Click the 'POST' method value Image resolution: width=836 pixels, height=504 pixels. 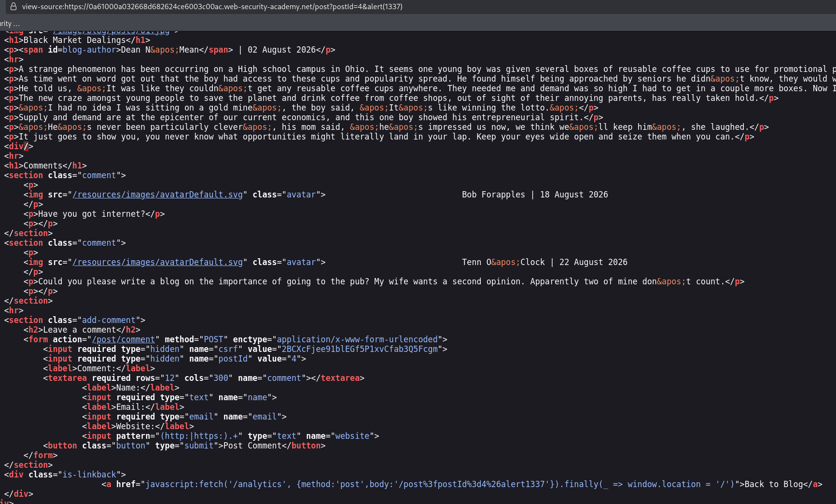(213, 339)
